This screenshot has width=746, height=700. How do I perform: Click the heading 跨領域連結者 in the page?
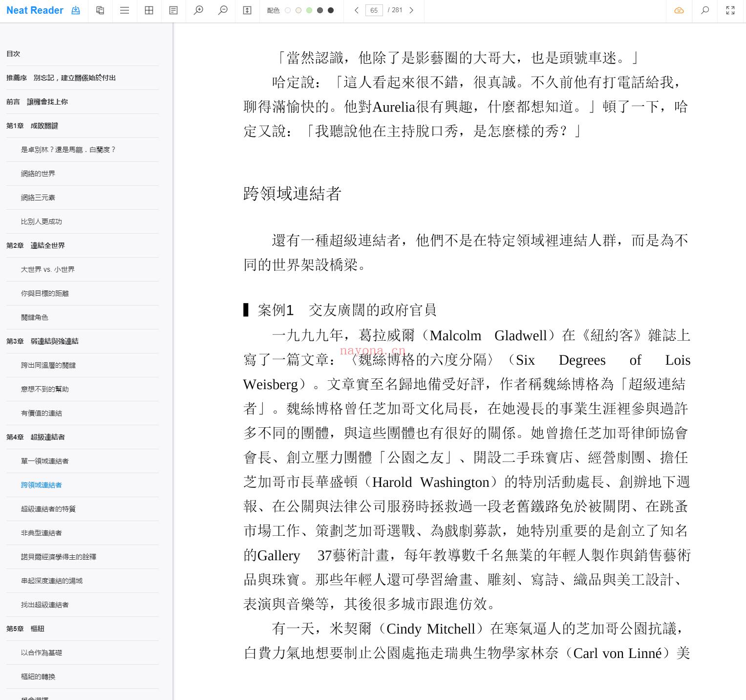click(292, 194)
